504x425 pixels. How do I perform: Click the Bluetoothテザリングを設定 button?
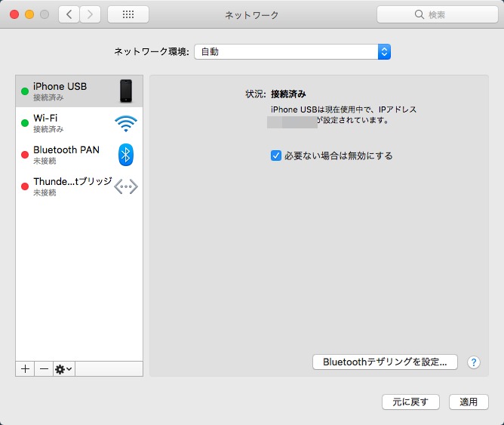385,362
